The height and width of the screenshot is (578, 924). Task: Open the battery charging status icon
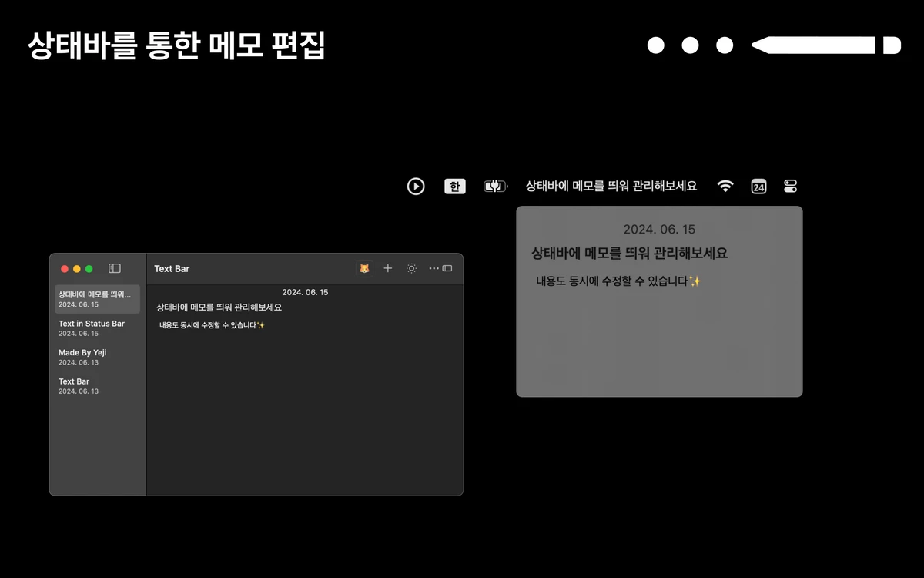click(x=495, y=186)
